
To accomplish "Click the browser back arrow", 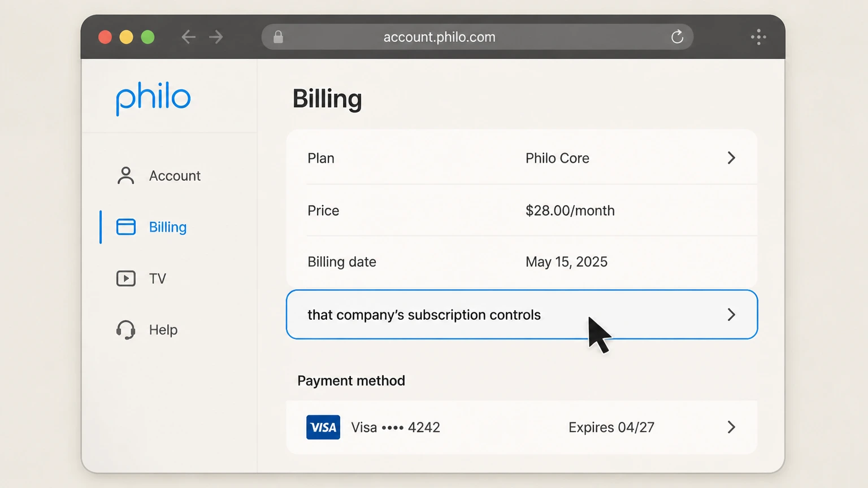I will pos(188,37).
